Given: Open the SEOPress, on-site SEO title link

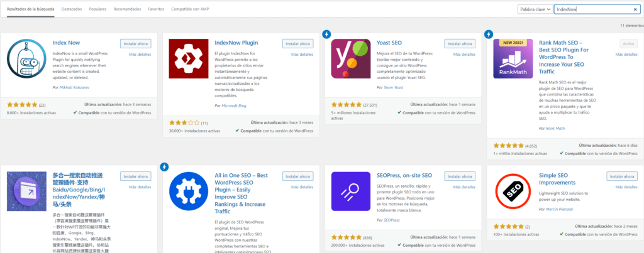Looking at the screenshot, I should [404, 176].
